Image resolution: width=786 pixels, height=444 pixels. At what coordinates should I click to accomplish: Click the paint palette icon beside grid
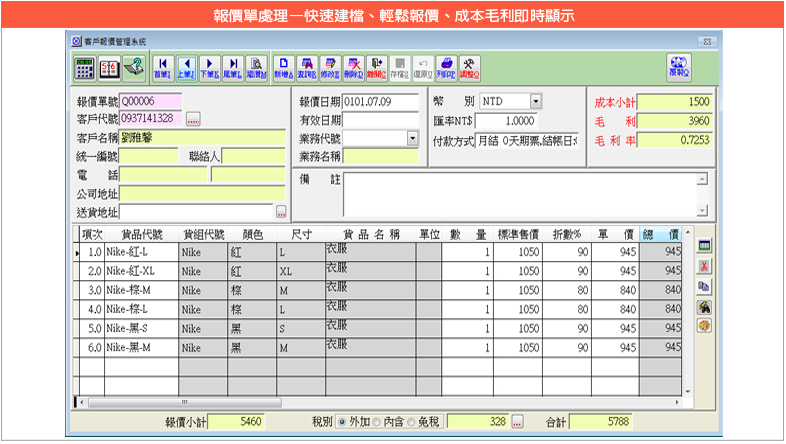coord(704,325)
